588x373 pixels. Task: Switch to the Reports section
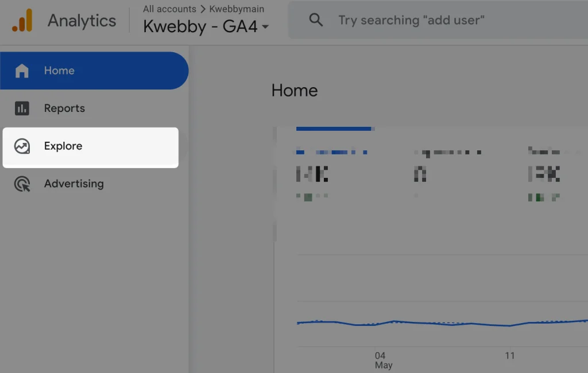click(64, 108)
